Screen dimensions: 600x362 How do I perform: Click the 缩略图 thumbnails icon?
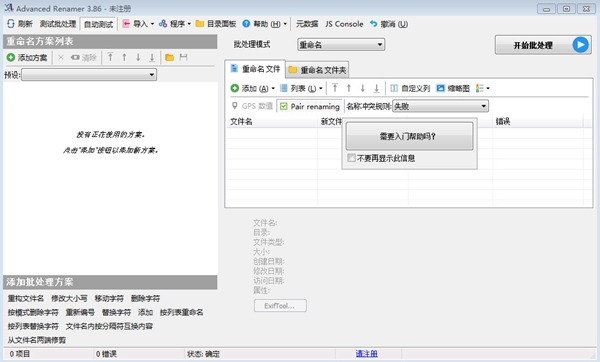[440, 88]
